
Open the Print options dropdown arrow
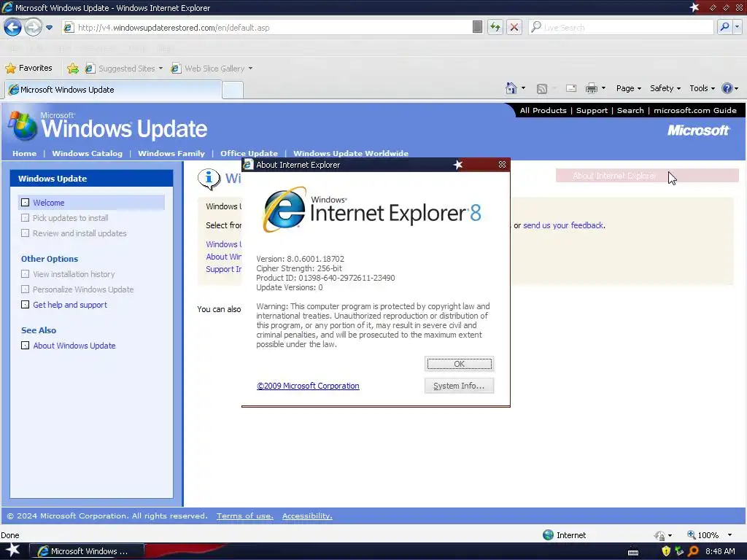(x=603, y=88)
